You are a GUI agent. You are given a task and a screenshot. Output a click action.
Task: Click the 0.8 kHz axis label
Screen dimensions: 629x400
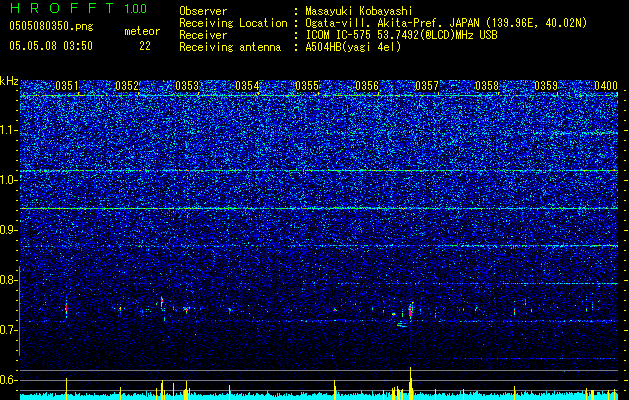point(9,280)
